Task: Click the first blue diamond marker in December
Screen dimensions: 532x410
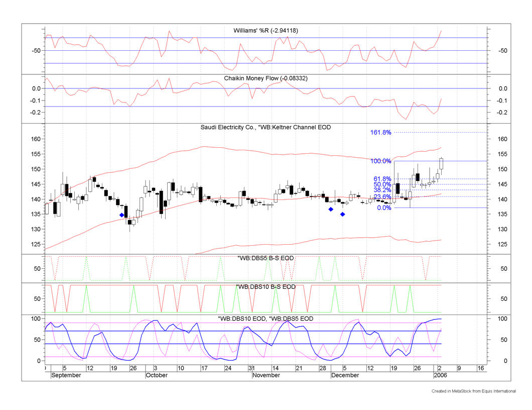Action: [331, 209]
